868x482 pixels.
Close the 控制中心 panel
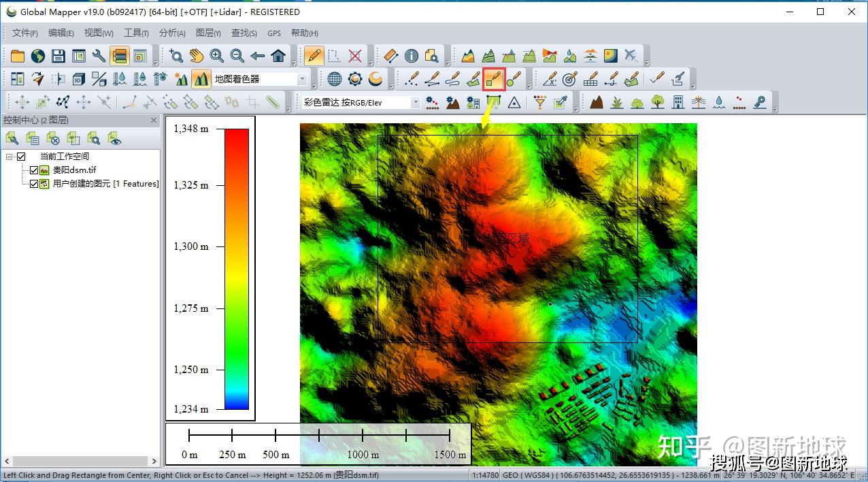tap(154, 120)
